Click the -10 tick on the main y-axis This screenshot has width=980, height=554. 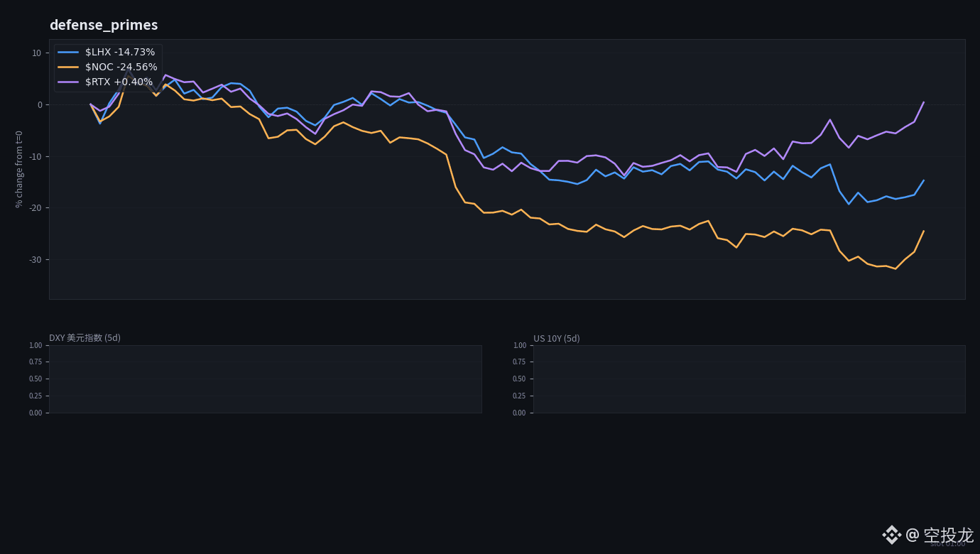[36, 156]
